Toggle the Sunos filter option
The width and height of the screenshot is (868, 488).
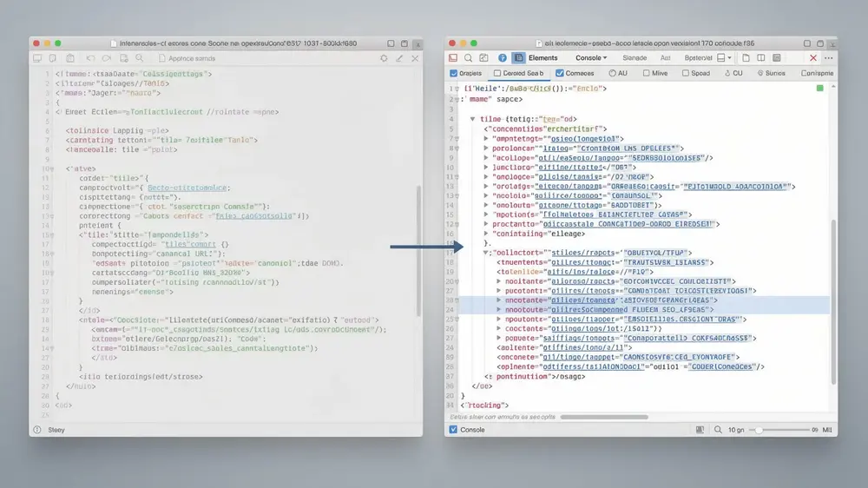pyautogui.click(x=771, y=73)
